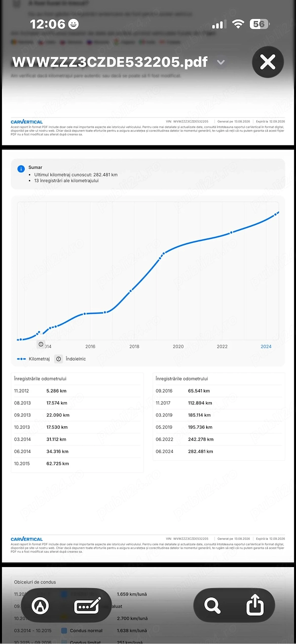Viewport: 296px width, 644px height.
Task: Tap the '1.638 km/lună' value
Action: 132,630
